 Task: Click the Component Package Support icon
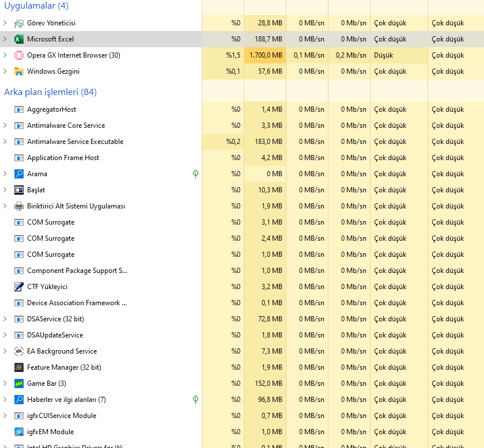tap(19, 271)
